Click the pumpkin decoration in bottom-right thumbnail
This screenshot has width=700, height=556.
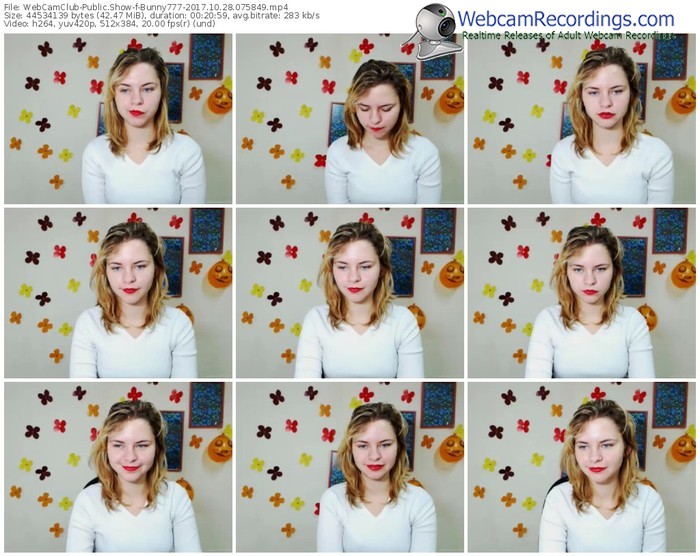pyautogui.click(x=684, y=446)
